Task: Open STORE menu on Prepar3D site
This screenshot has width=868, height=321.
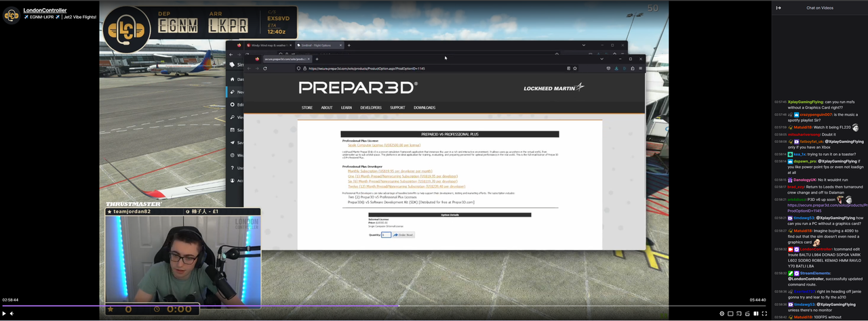Action: tap(307, 108)
